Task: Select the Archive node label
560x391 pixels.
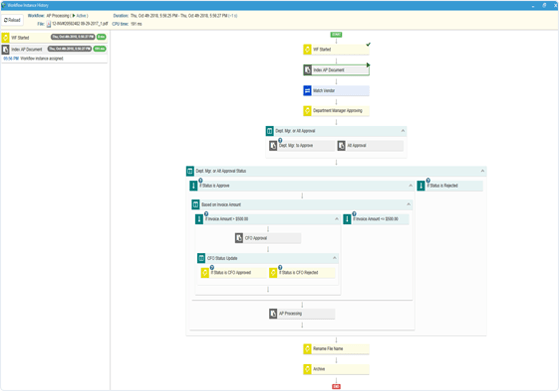Action: (x=319, y=369)
